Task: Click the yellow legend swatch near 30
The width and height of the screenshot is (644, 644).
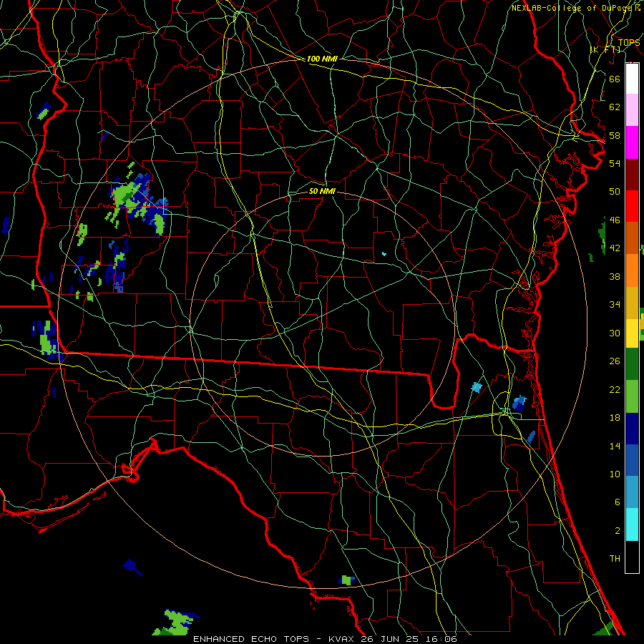Action: click(632, 333)
